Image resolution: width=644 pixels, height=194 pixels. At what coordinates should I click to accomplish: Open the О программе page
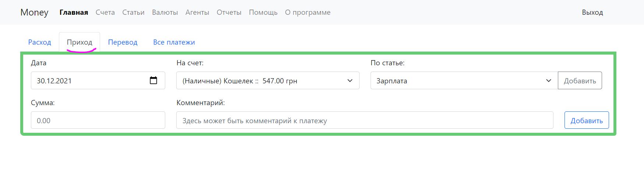pos(308,12)
